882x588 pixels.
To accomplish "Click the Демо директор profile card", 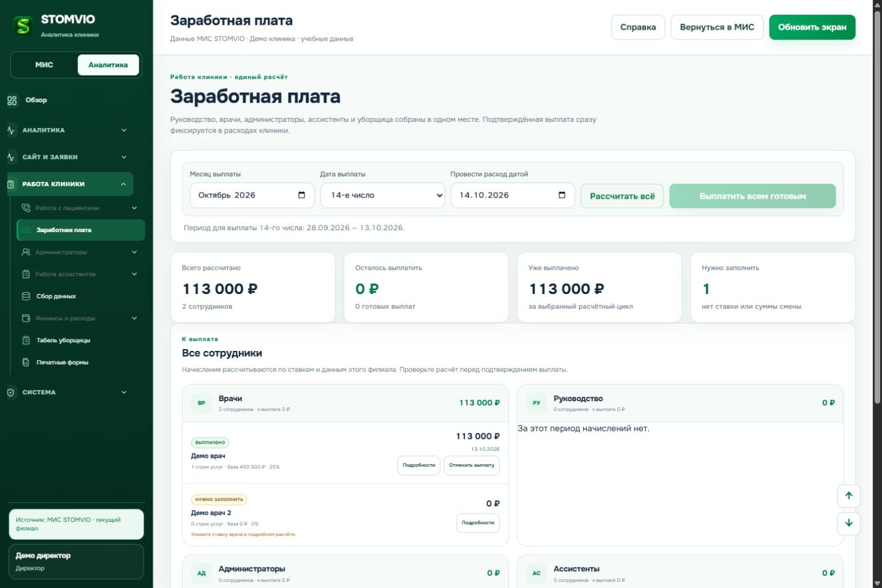I will tap(76, 561).
